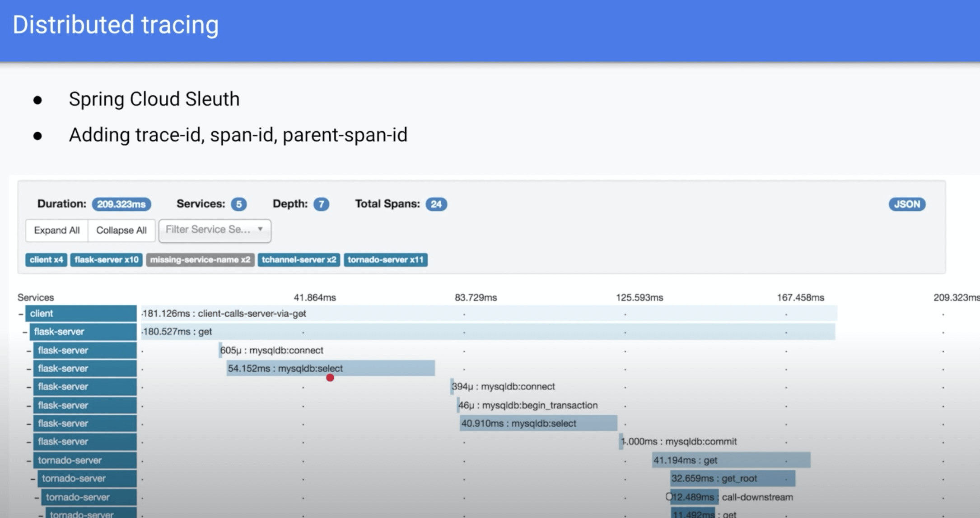
Task: Open the 32.659ms get_root span
Action: [732, 478]
